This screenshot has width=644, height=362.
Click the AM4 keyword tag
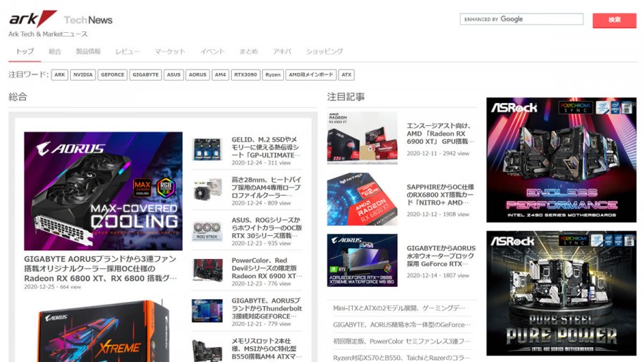[220, 74]
